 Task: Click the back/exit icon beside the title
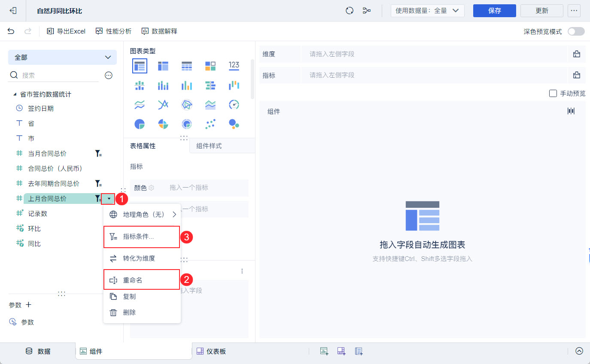tap(13, 11)
